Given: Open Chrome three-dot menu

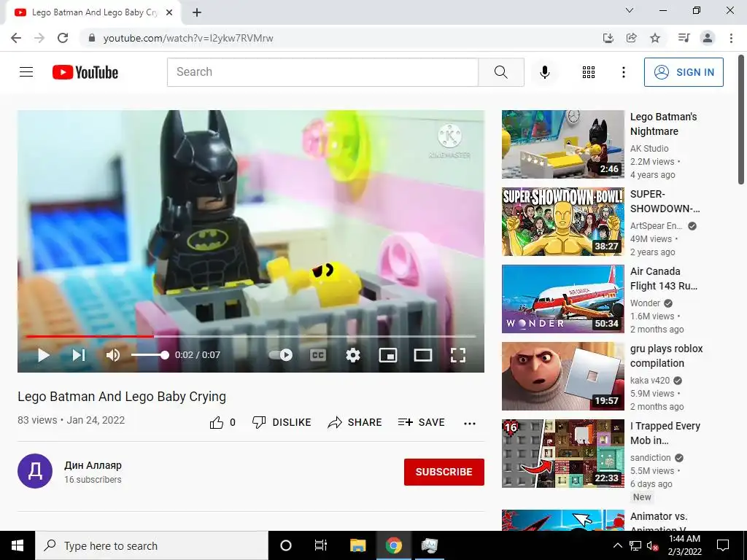Looking at the screenshot, I should coord(731,38).
